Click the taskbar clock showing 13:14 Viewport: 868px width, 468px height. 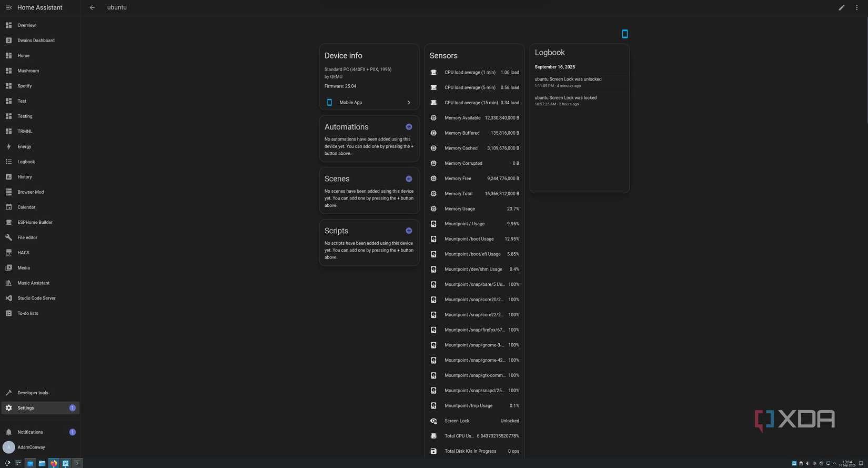click(847, 463)
